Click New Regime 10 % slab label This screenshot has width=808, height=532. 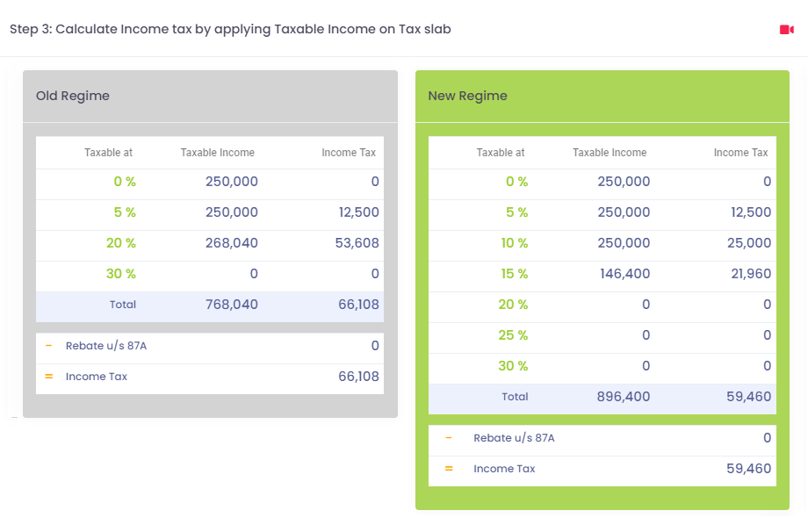pos(515,243)
